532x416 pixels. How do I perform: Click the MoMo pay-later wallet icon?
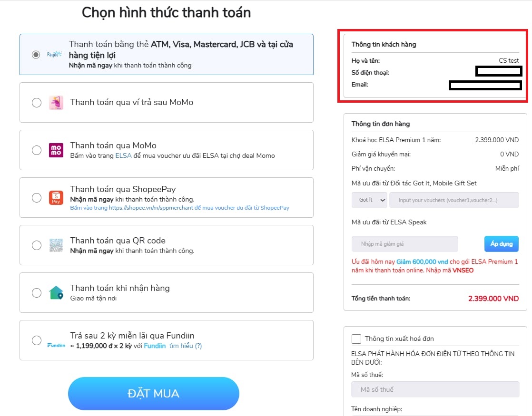point(56,102)
